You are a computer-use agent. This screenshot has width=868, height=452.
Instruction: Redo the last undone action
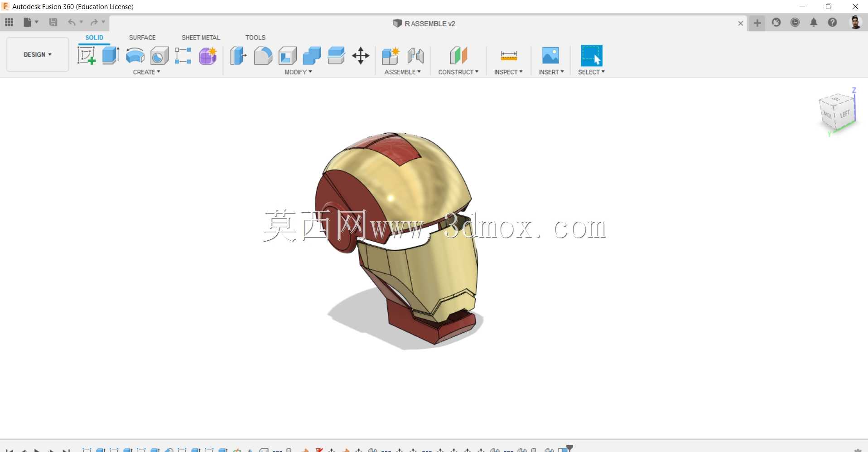[x=94, y=22]
